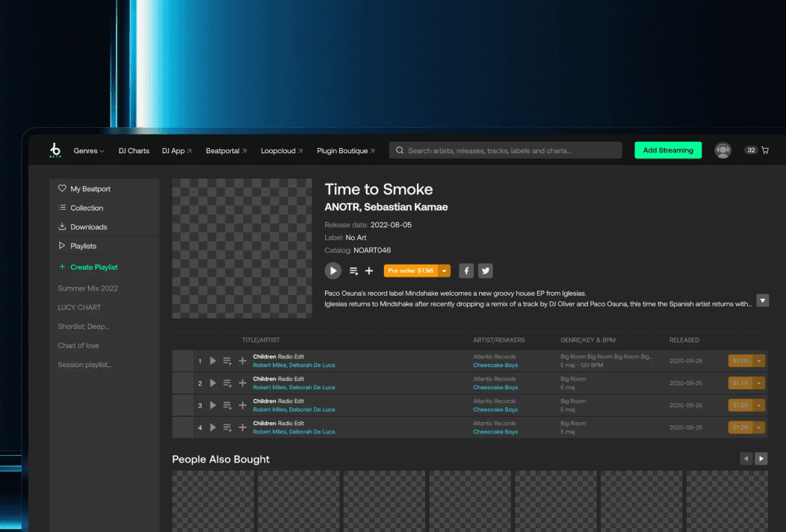The width and height of the screenshot is (786, 532).
Task: Open Cheesecake Boys remixer in track 1
Action: 495,365
